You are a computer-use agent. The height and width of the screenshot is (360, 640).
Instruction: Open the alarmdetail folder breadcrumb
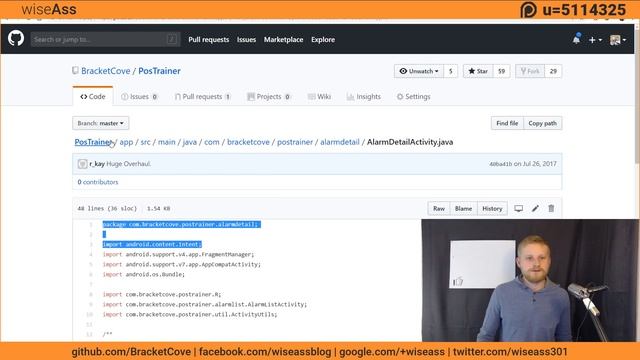click(340, 142)
